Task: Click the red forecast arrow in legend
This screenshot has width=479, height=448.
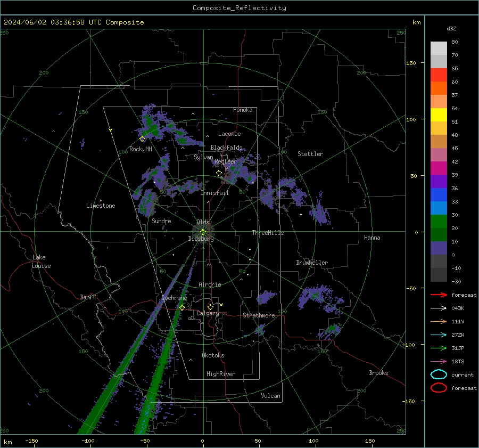Action: click(439, 295)
